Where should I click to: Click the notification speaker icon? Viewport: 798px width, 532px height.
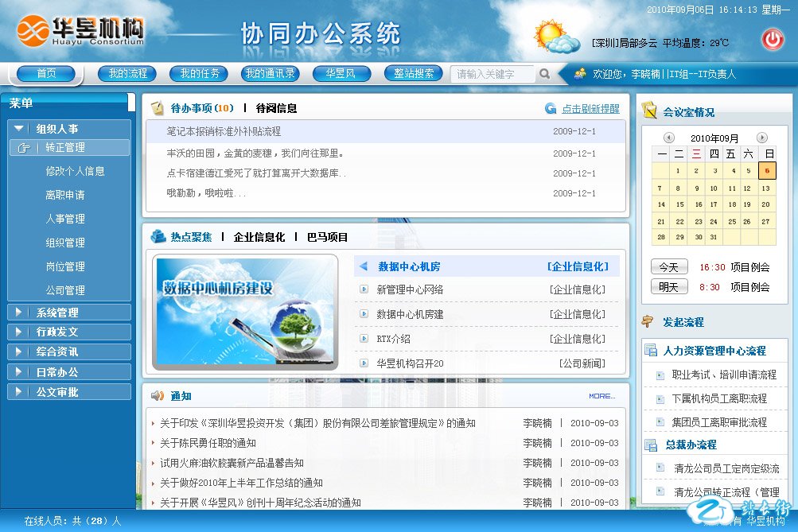click(x=158, y=395)
